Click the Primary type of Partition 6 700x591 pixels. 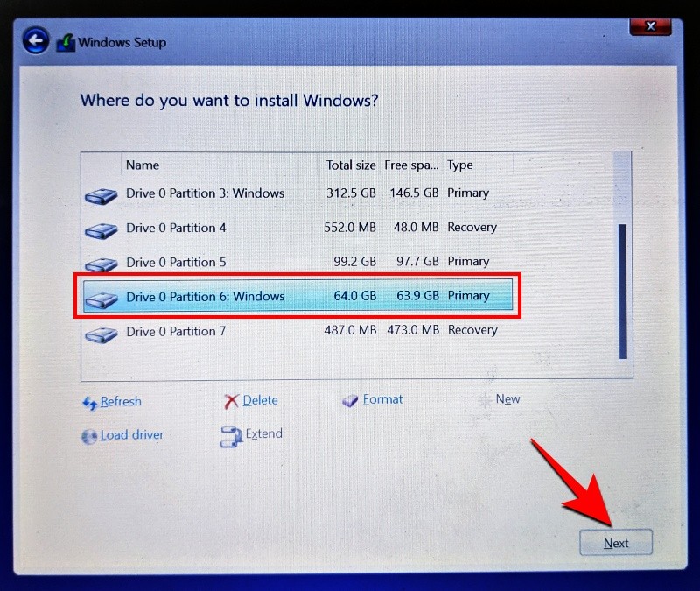(x=468, y=296)
